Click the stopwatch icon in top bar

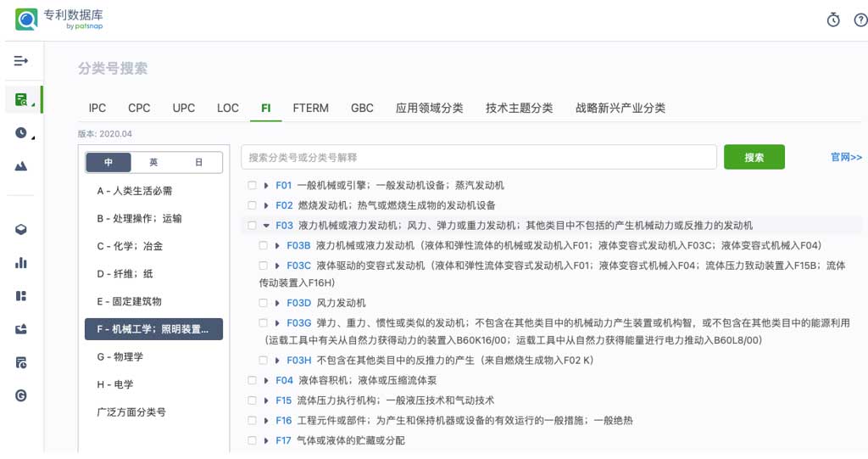(x=832, y=20)
